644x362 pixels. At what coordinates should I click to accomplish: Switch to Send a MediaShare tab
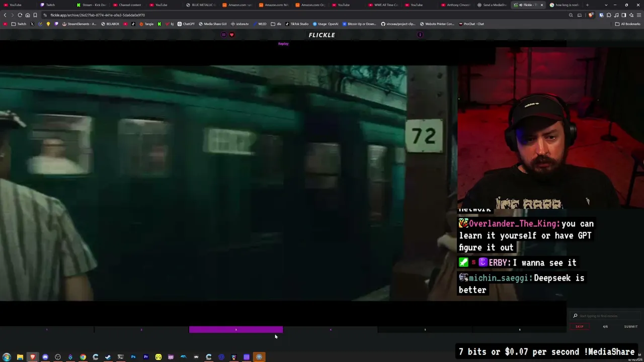(x=492, y=5)
